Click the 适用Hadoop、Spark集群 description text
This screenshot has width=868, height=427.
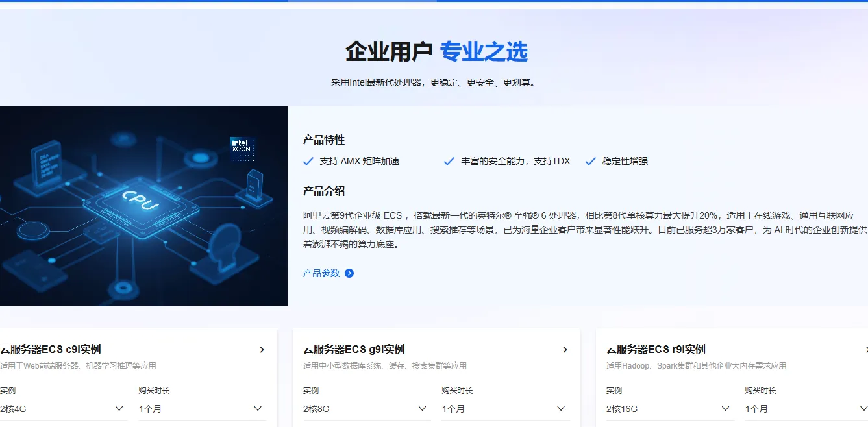(x=696, y=366)
